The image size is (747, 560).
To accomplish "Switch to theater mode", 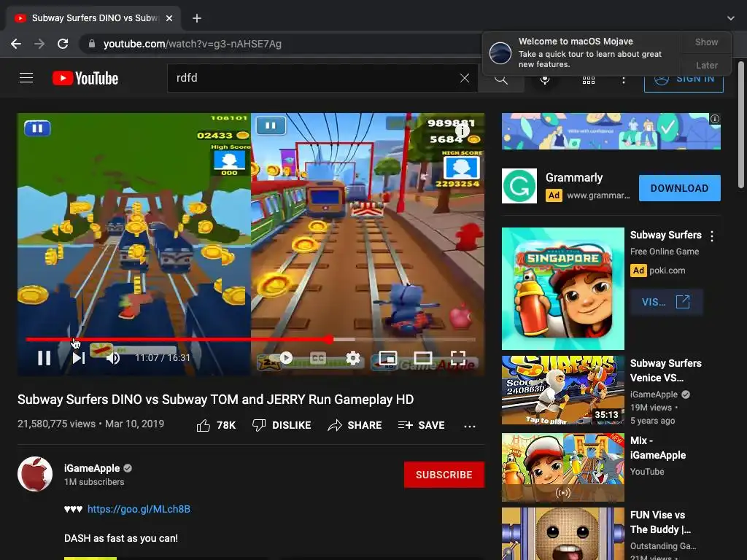I will point(423,357).
